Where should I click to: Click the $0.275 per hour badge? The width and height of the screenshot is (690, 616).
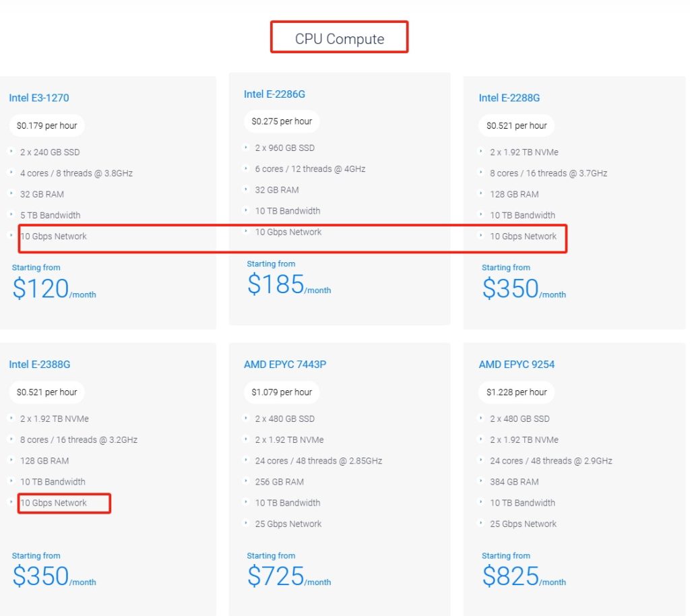pyautogui.click(x=282, y=121)
